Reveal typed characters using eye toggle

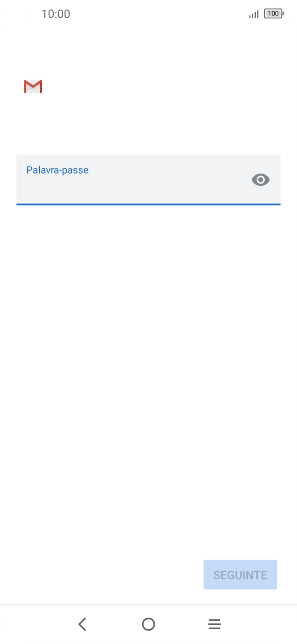(261, 180)
